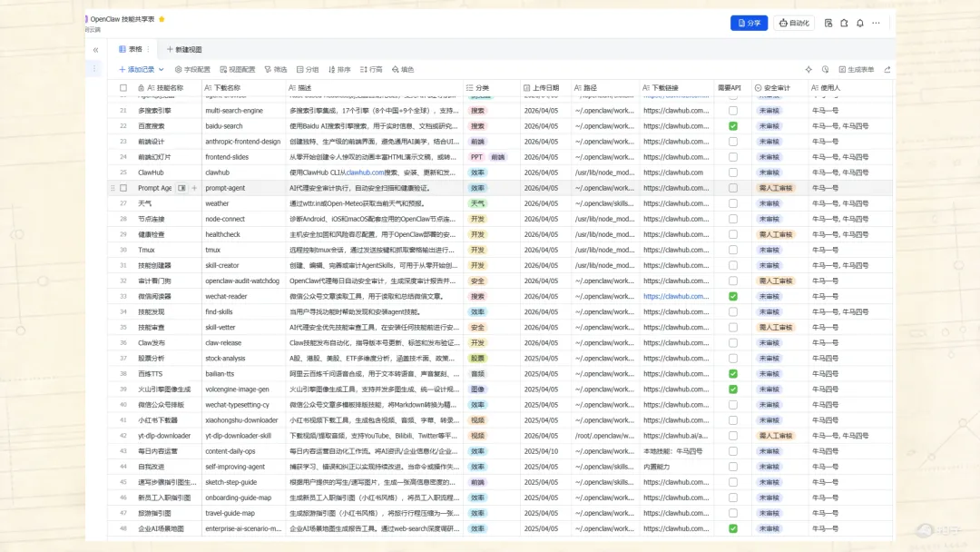Select the Prompt Agent row checkbox

(123, 188)
